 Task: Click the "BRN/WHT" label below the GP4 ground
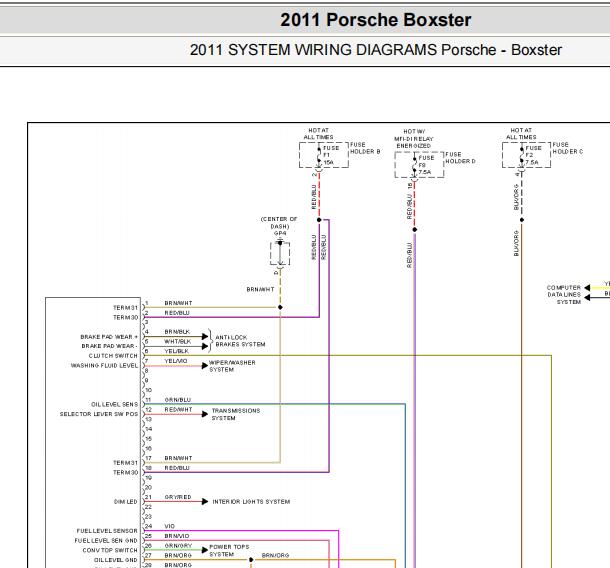[260, 289]
